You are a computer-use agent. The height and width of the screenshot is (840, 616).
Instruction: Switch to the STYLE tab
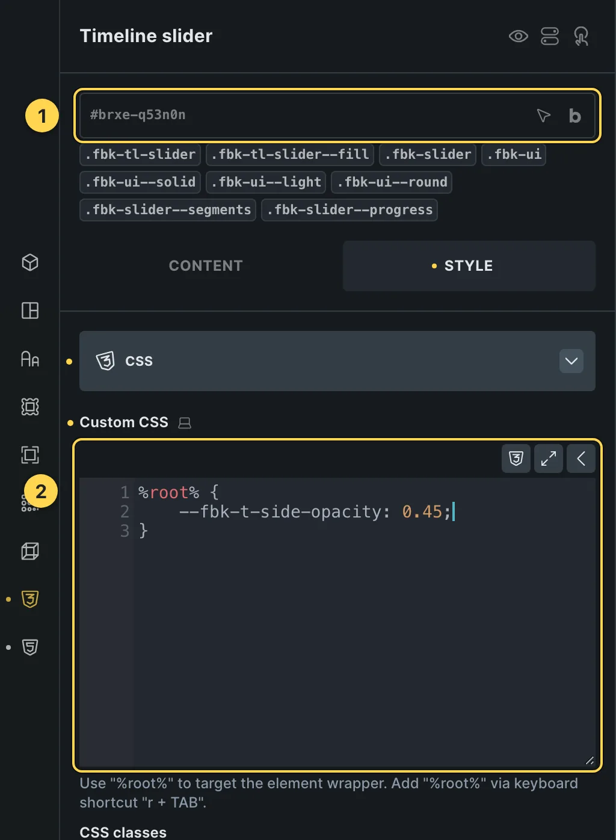[x=469, y=266]
